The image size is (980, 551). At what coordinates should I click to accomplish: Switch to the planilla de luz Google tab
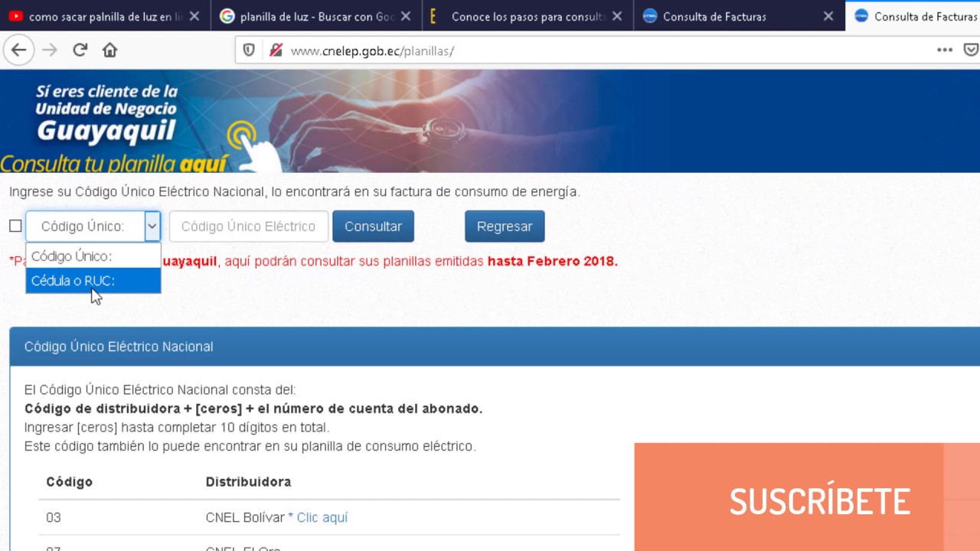click(x=306, y=15)
